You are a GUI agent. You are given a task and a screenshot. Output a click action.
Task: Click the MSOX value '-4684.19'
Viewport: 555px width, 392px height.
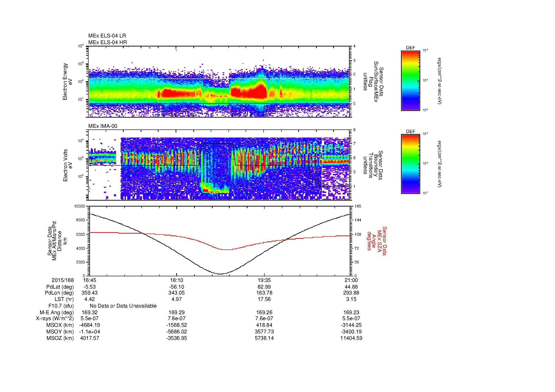tap(90, 325)
